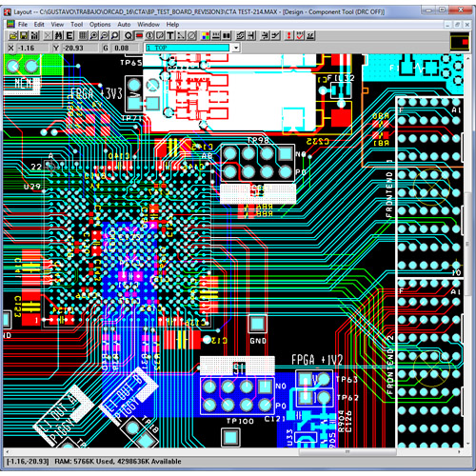Click the RAM usage status bar text

point(118,462)
